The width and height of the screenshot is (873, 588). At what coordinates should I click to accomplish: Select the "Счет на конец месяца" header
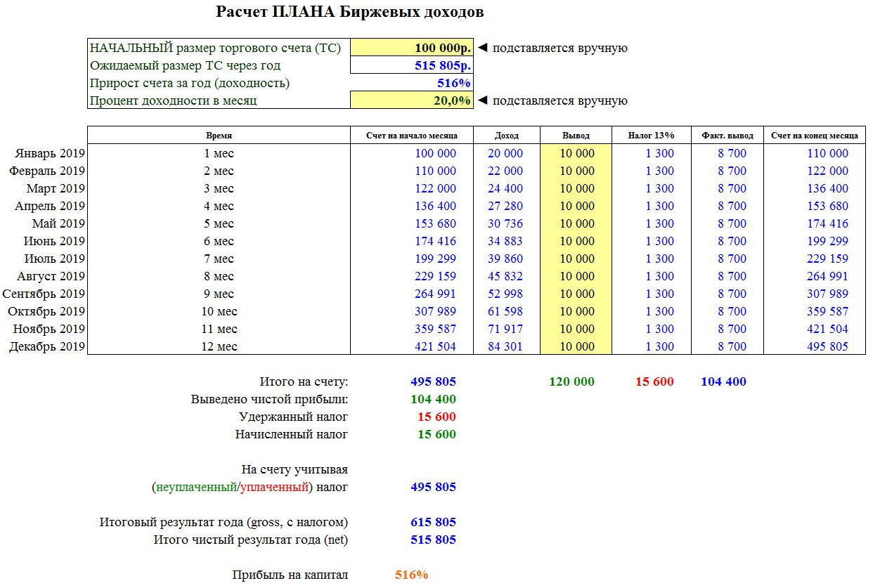tap(814, 136)
